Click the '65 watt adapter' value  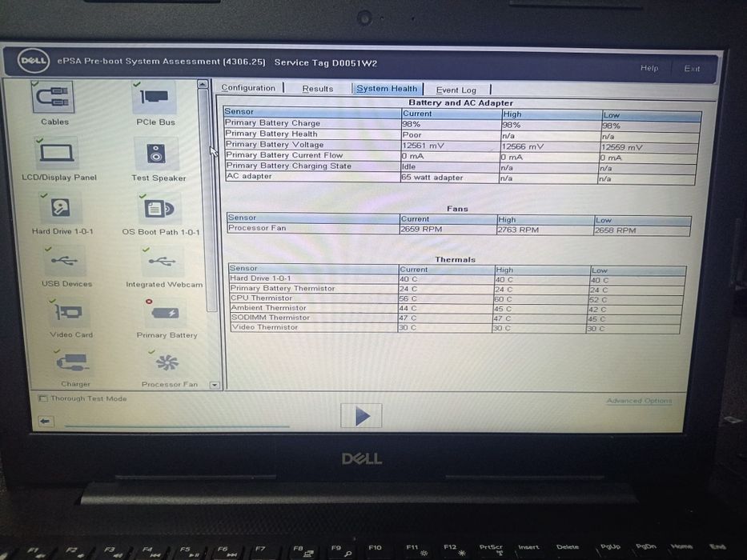432,177
